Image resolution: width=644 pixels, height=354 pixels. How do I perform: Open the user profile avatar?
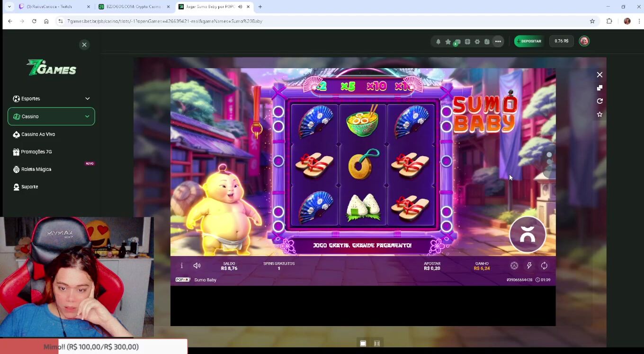coord(584,41)
